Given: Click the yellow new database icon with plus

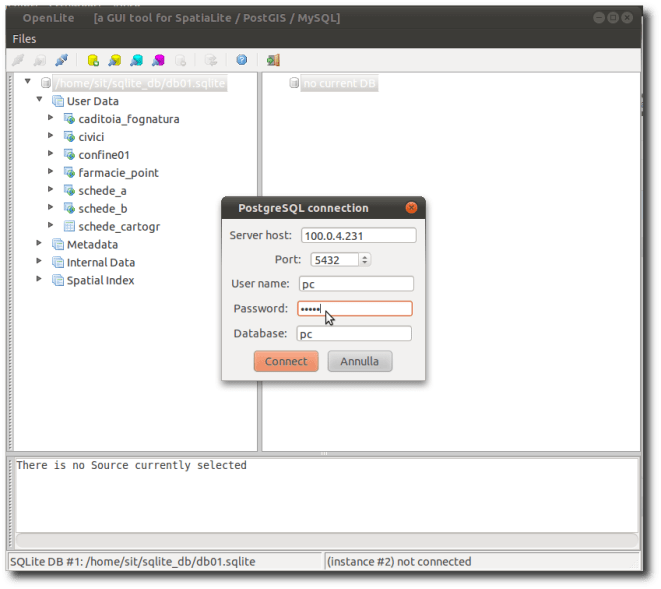Looking at the screenshot, I should click(x=93, y=60).
